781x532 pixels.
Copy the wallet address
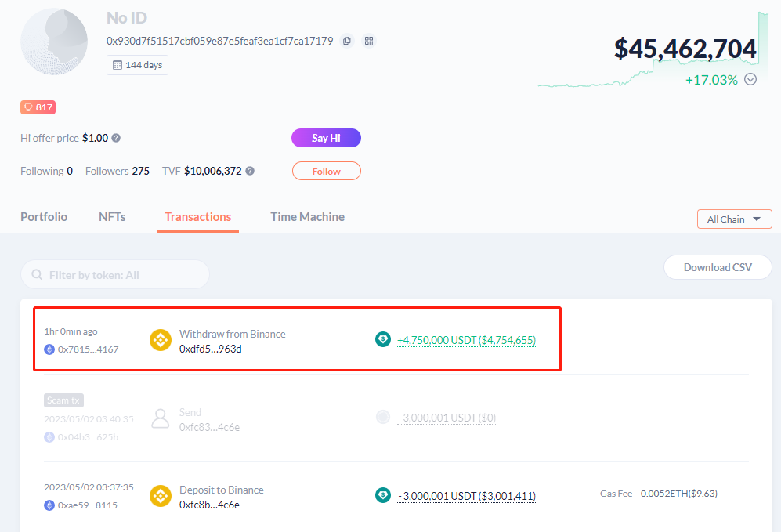point(347,41)
